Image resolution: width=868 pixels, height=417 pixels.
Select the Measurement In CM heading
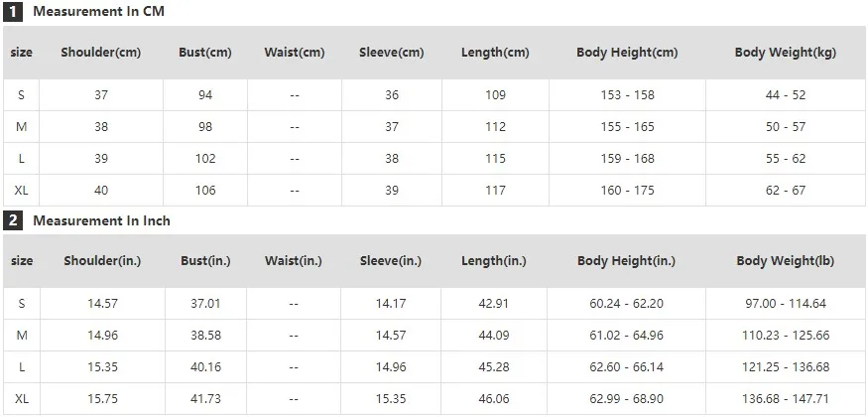click(98, 12)
